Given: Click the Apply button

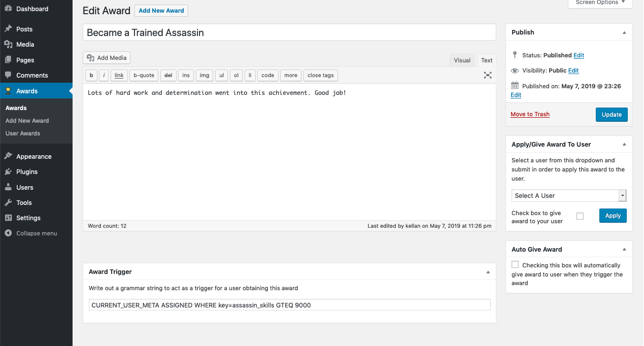Looking at the screenshot, I should (613, 216).
